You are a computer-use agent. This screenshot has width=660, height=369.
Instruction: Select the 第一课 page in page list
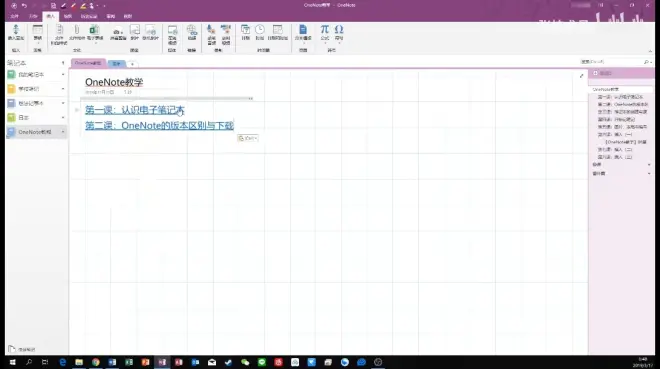click(620, 97)
